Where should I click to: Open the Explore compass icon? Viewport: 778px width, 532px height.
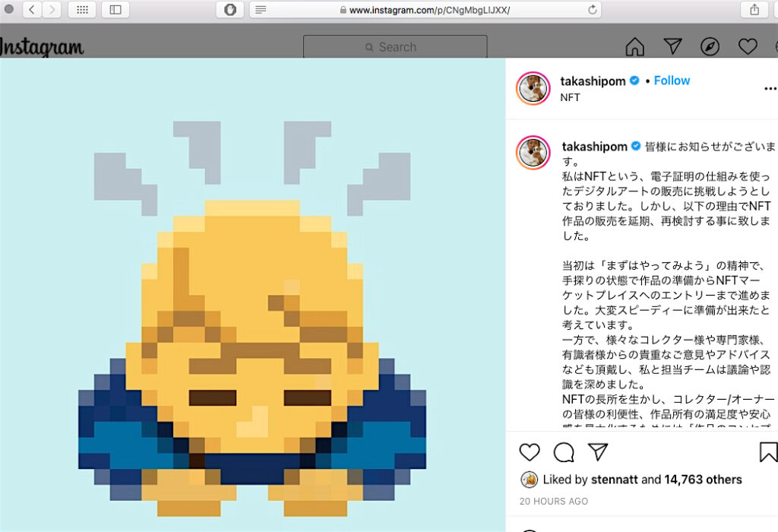coord(710,46)
